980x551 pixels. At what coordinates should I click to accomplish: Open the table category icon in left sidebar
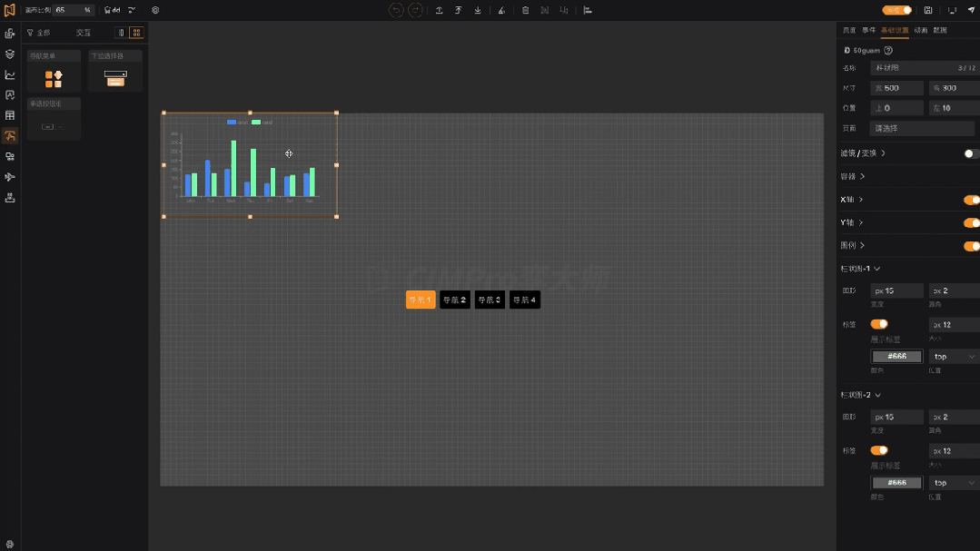point(10,115)
